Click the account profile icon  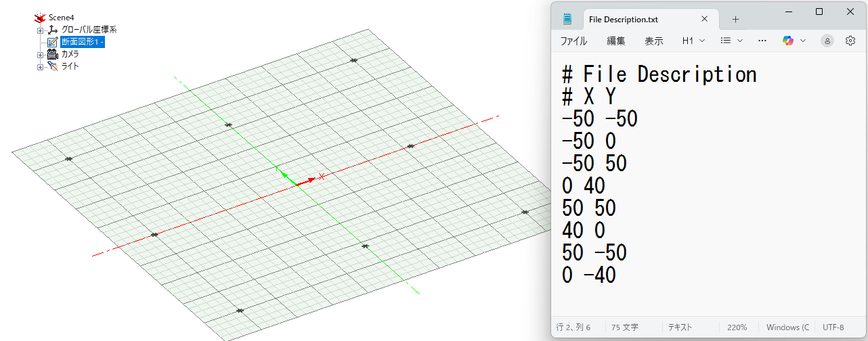click(x=827, y=41)
